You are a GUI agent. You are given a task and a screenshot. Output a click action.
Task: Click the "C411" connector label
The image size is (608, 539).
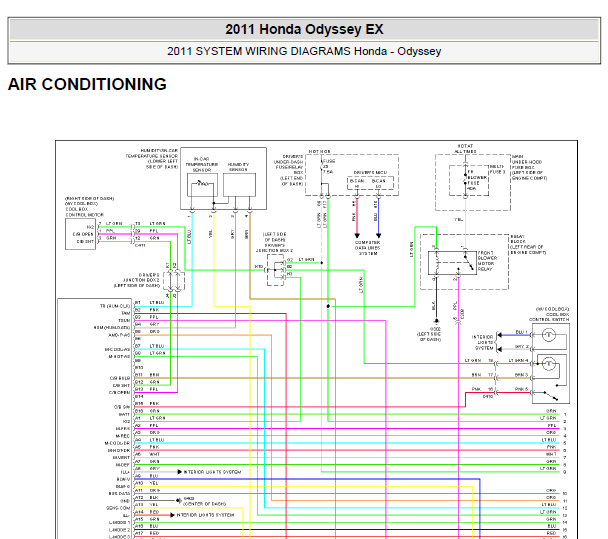pyautogui.click(x=140, y=245)
